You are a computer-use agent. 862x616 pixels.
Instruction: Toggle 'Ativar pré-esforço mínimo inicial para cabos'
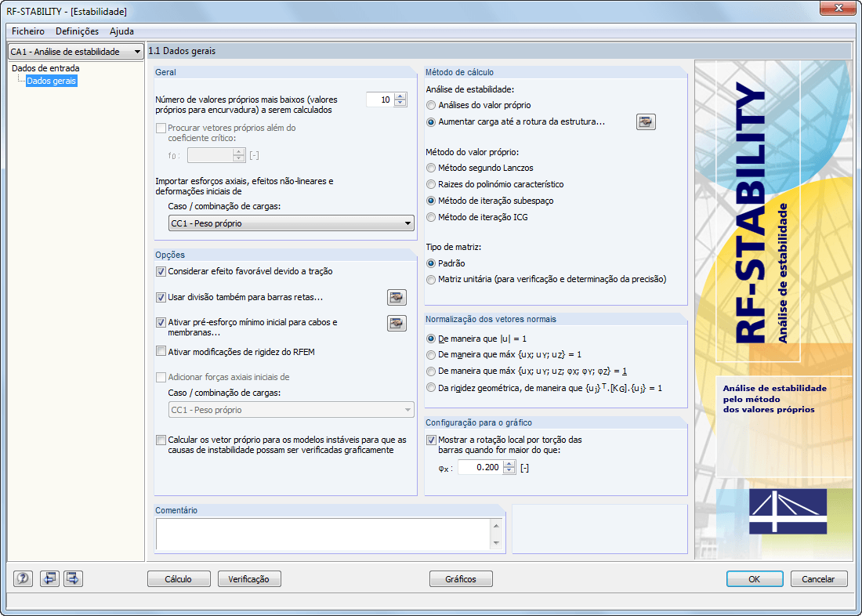[161, 322]
